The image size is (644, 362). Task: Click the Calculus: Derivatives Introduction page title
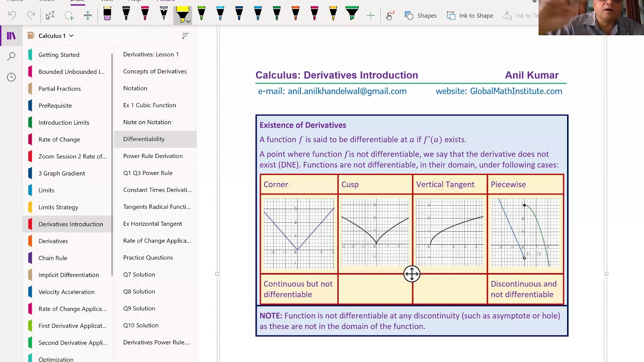pos(337,75)
